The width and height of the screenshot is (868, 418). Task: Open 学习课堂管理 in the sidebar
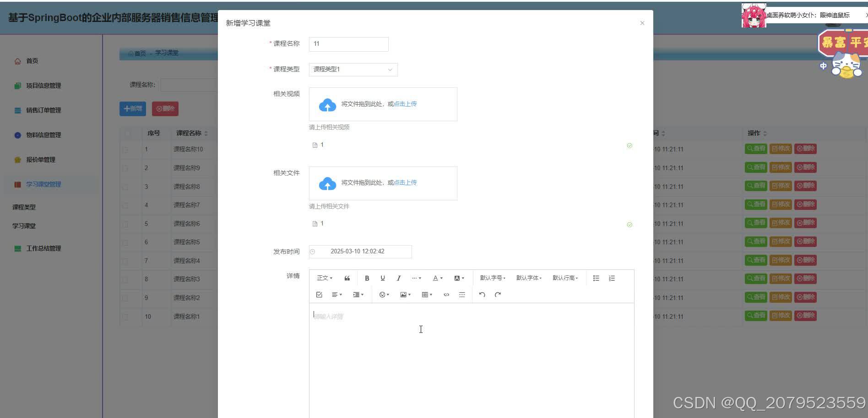click(x=51, y=184)
